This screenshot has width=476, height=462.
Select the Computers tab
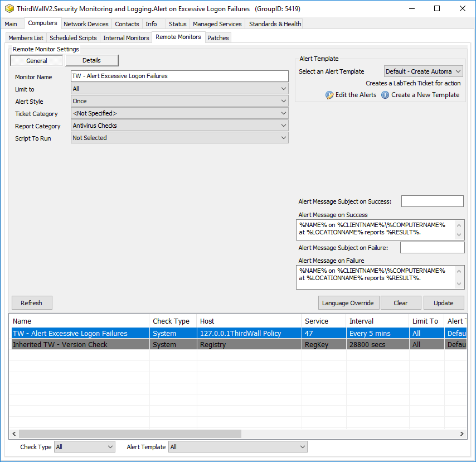click(x=42, y=23)
